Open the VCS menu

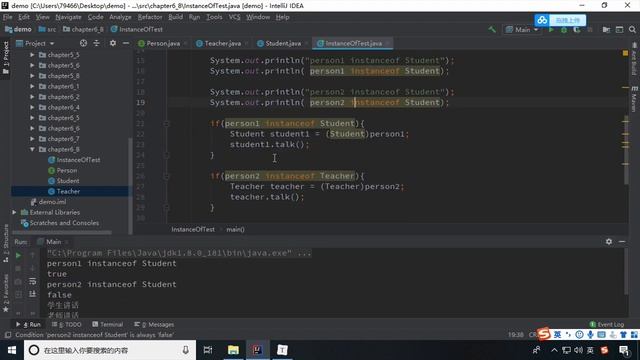pos(234,17)
